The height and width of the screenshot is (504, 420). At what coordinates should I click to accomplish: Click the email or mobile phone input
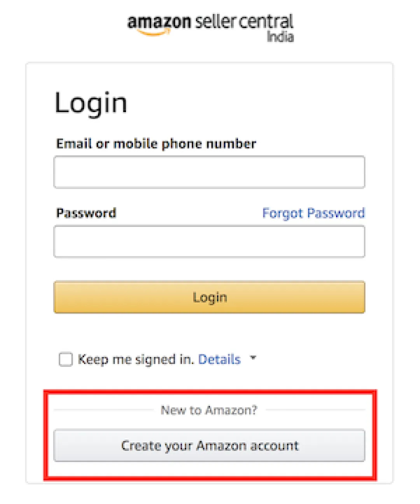[x=209, y=172]
